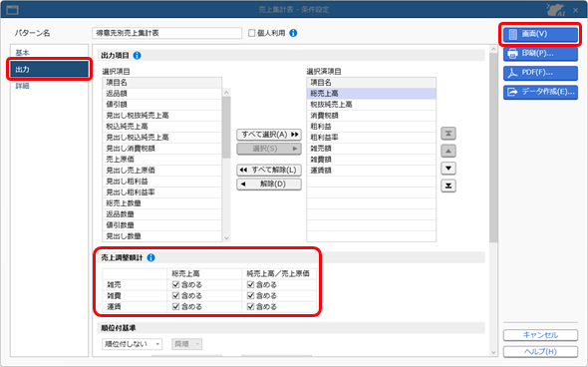Select 総売上高 in the 選択済項目 list
588x367 pixels.
(372, 94)
